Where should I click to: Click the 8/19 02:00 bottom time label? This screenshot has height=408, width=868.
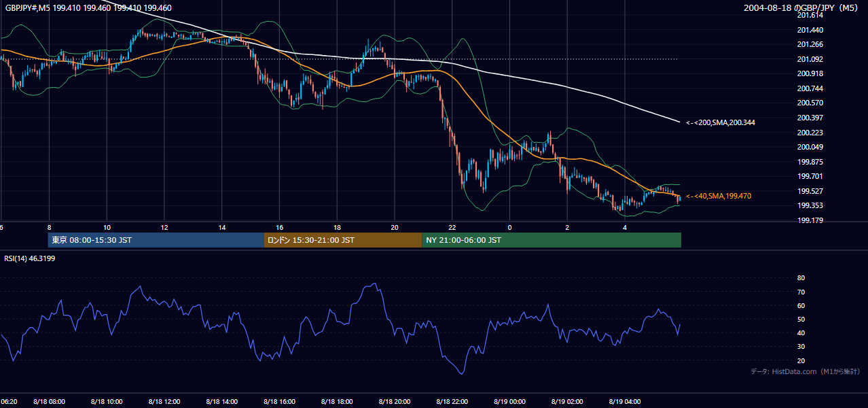point(568,402)
